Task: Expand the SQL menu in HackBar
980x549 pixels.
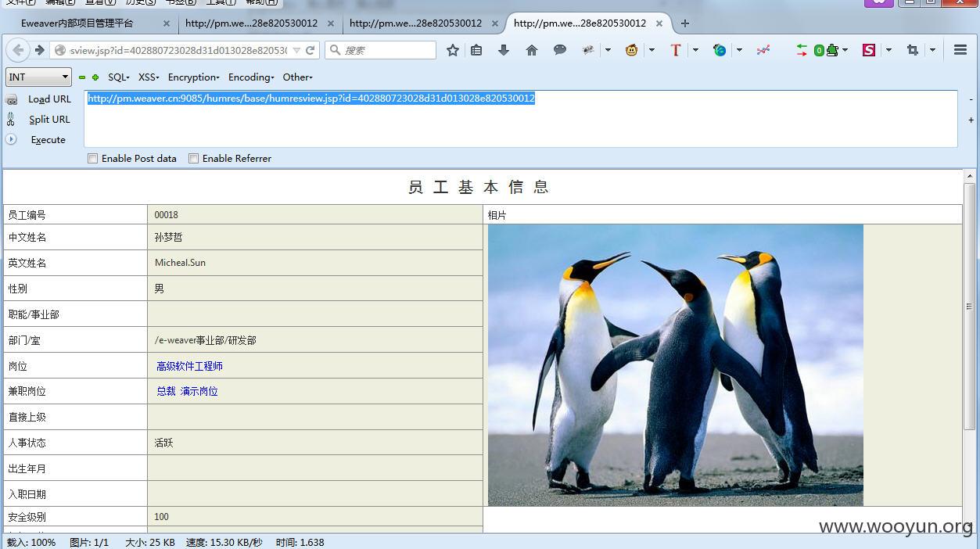Action: [x=119, y=77]
